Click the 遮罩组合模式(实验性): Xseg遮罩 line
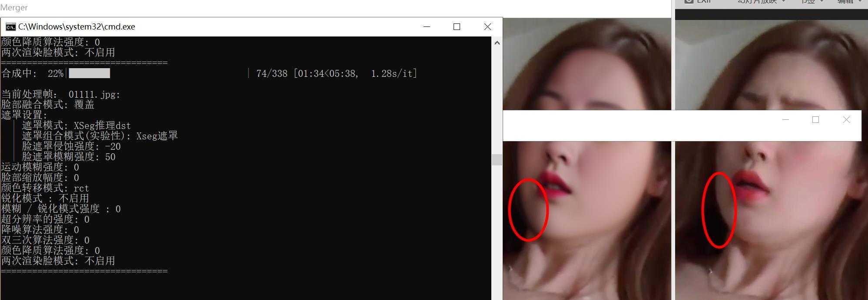This screenshot has width=868, height=300. click(x=100, y=136)
